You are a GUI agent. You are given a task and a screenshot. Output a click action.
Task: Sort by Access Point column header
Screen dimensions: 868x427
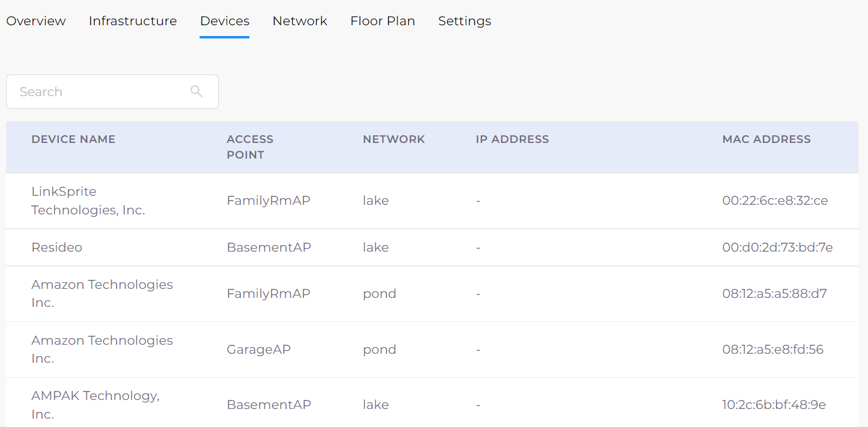[250, 147]
